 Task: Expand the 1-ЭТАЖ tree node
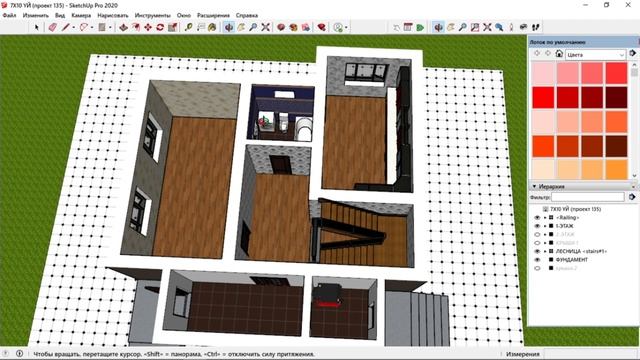(x=544, y=226)
